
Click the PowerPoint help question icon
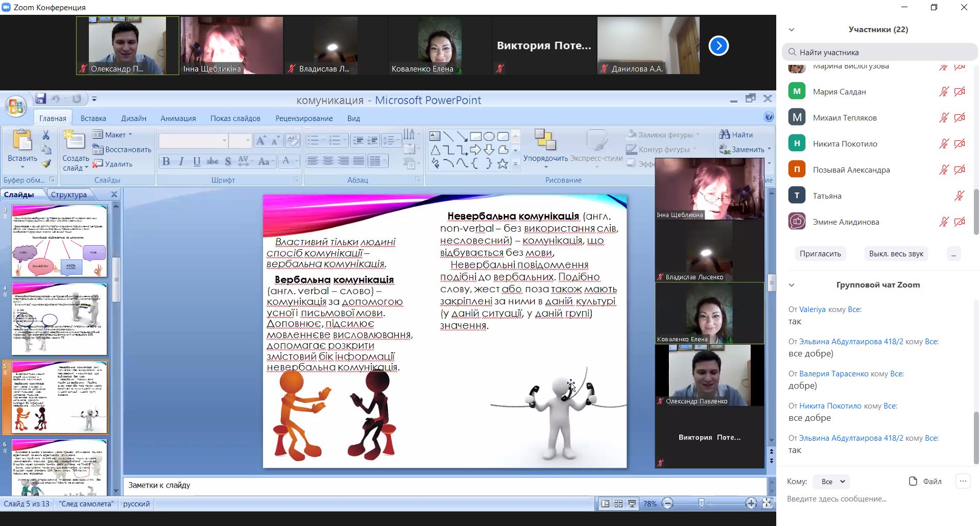[769, 117]
